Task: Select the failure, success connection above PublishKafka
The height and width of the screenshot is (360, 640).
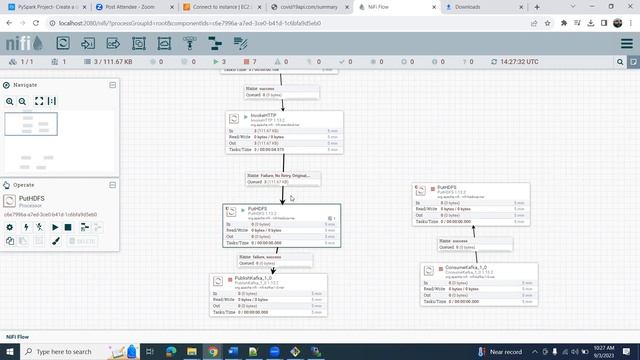Action: click(x=276, y=260)
